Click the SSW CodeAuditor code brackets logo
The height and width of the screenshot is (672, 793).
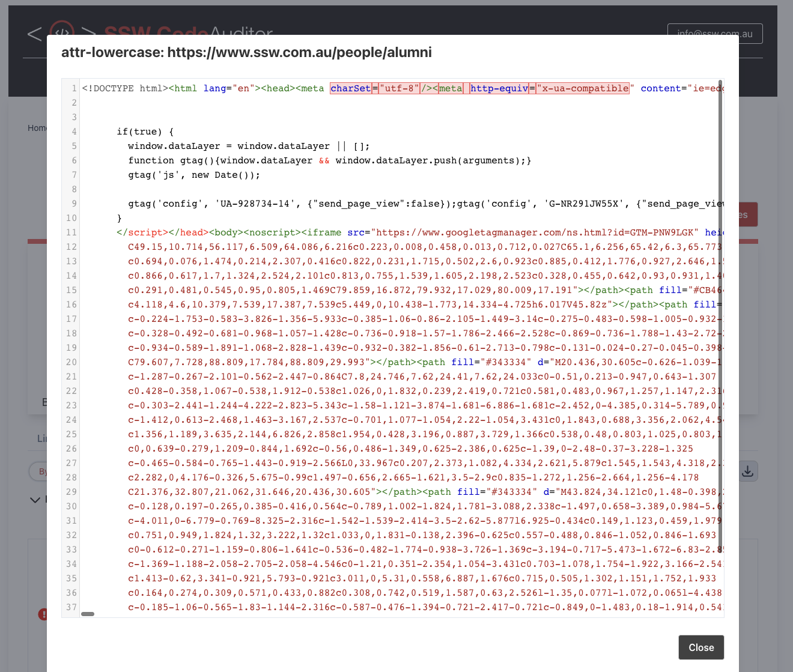61,34
